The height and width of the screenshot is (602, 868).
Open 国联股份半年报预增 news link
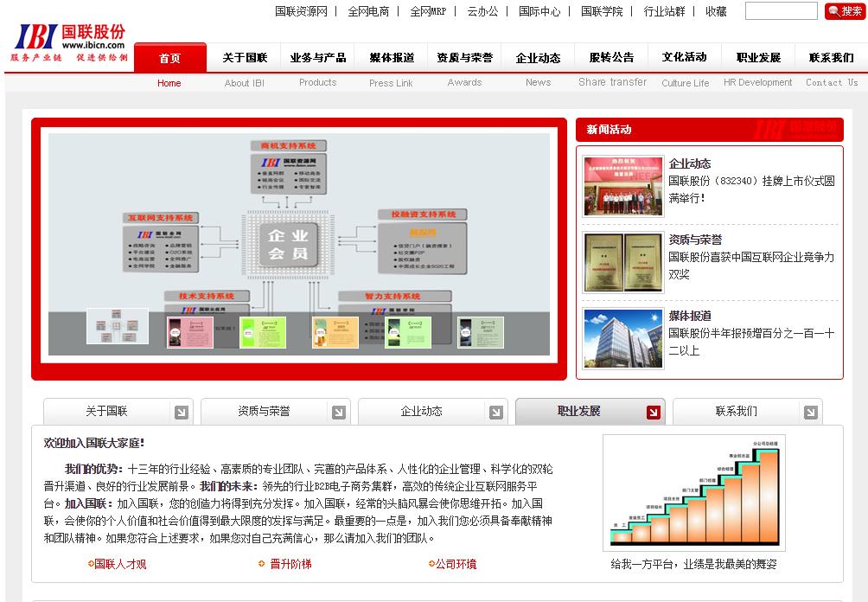(x=751, y=342)
